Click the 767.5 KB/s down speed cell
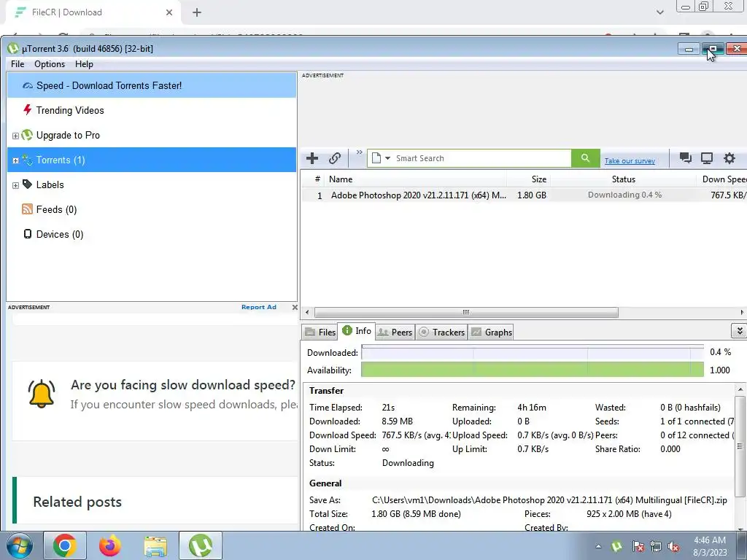Screen dimensions: 747x560 coord(727,195)
